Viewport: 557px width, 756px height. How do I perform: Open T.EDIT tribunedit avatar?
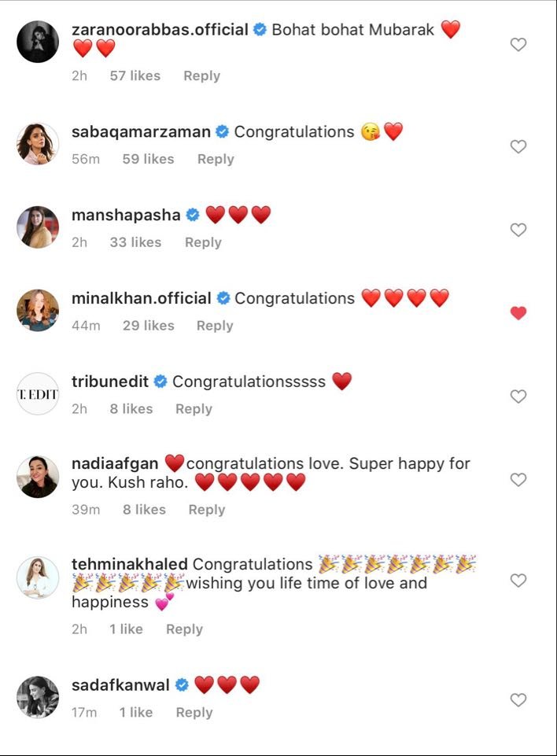point(38,393)
